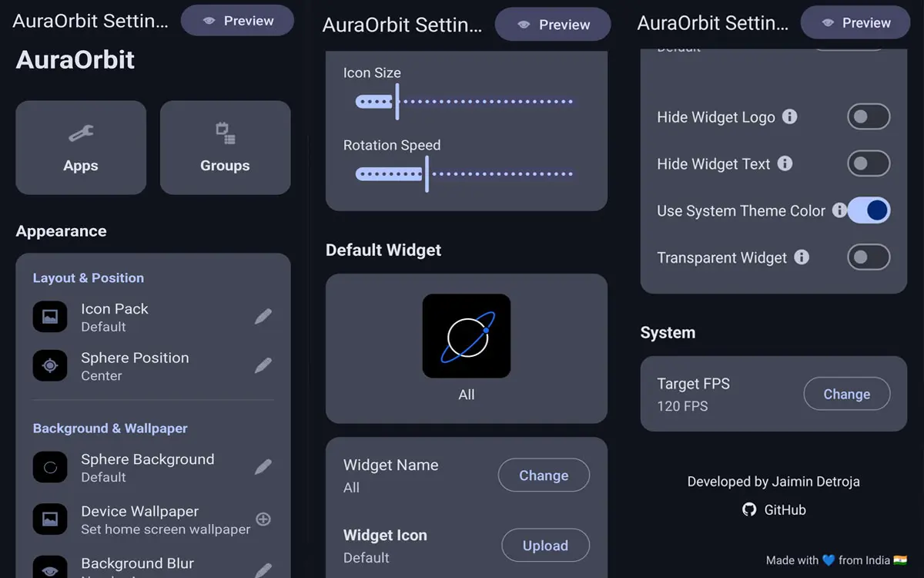Click info icon beside Hide Widget Text
The image size is (924, 578).
[x=785, y=163]
